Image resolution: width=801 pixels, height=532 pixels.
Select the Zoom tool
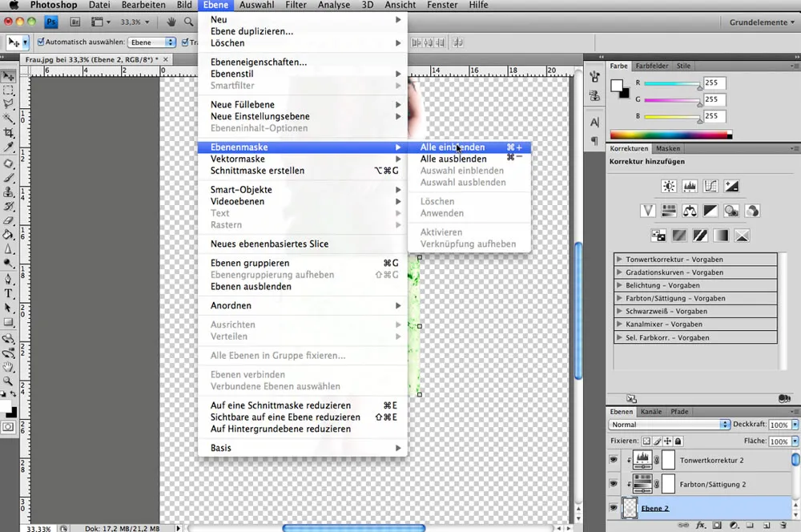(8, 380)
